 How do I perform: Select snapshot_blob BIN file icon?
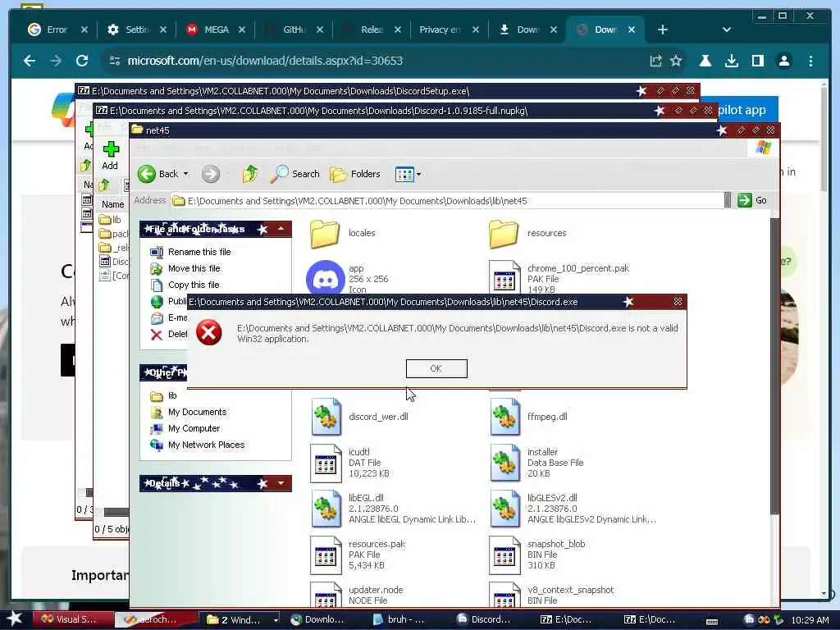coord(504,555)
